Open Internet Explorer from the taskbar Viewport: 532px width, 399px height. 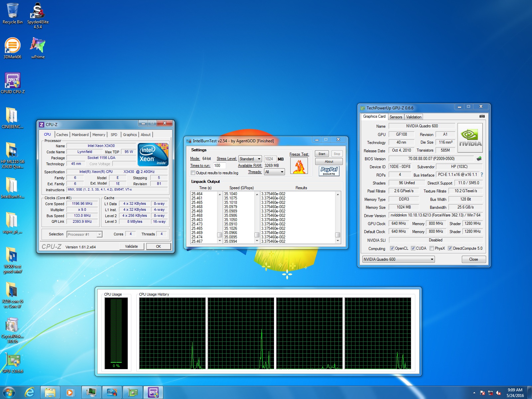[x=30, y=393]
